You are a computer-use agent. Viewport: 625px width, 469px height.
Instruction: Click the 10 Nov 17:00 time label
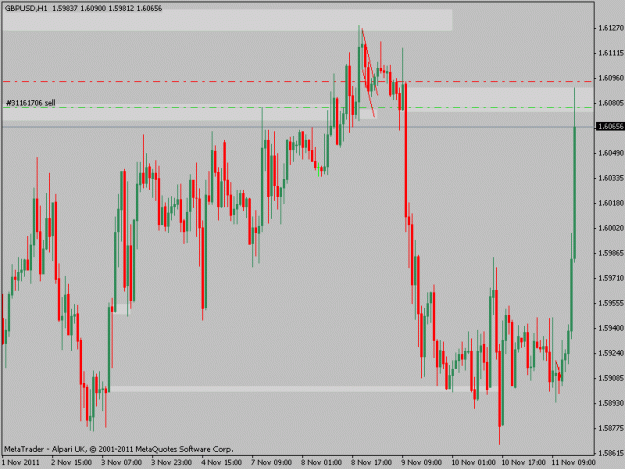click(523, 463)
